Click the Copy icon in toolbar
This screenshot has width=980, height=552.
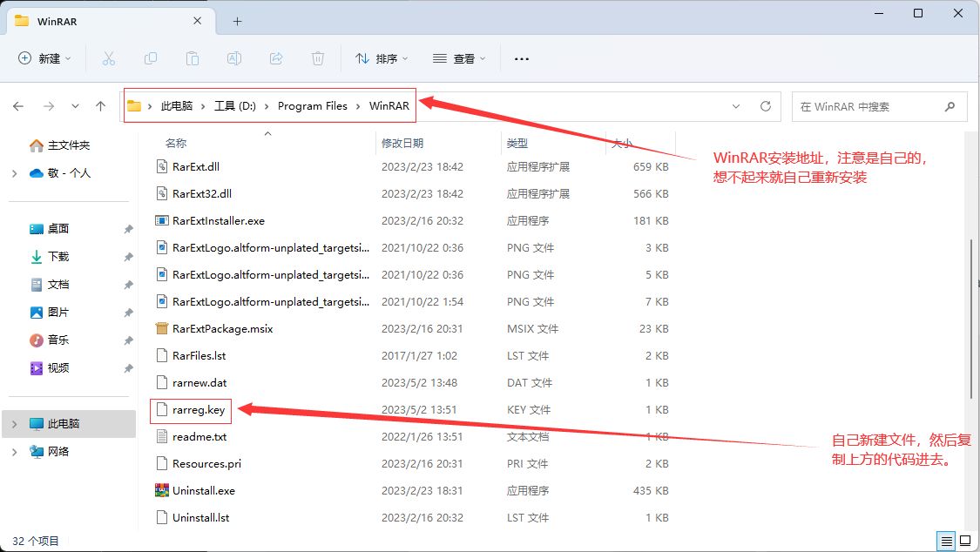tap(151, 58)
